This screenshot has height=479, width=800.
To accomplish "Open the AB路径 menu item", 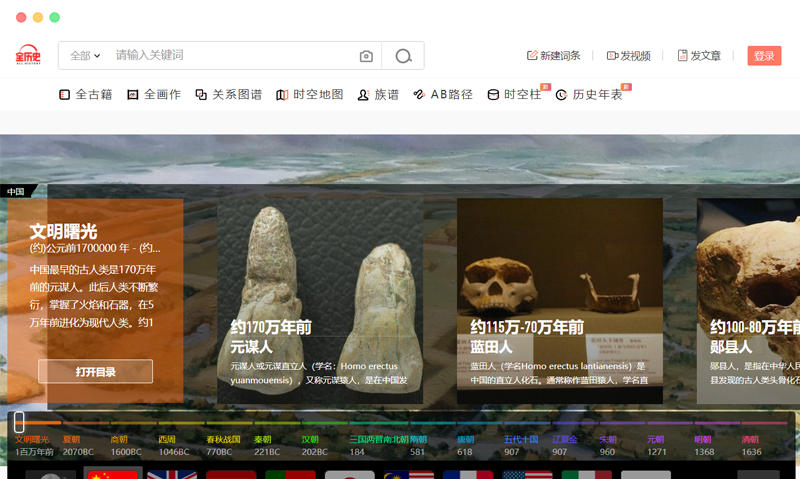I will coord(443,94).
